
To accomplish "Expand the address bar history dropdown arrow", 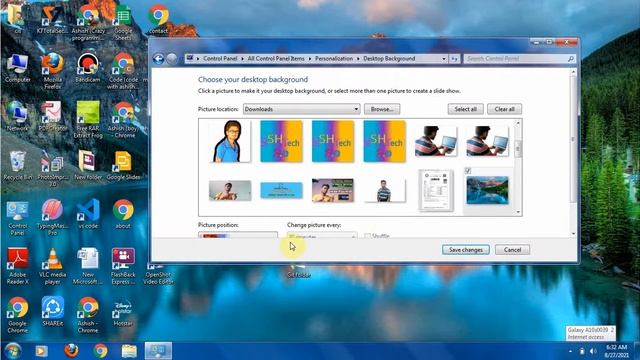I will click(444, 59).
